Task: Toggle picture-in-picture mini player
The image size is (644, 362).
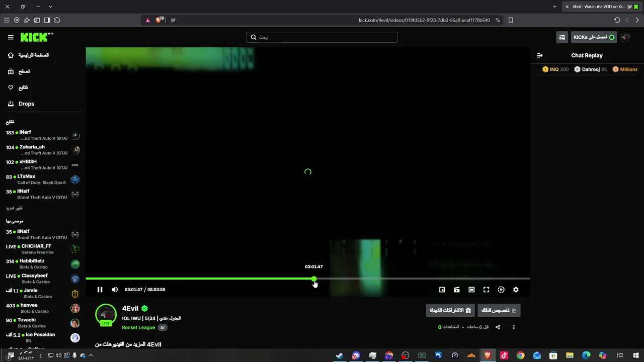Action: [x=442, y=290]
